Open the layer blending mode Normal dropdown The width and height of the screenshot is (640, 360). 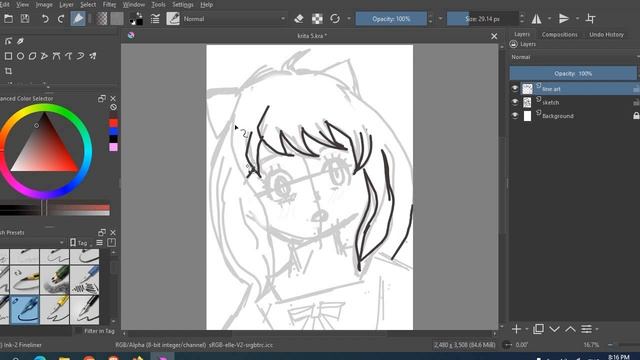click(x=574, y=57)
